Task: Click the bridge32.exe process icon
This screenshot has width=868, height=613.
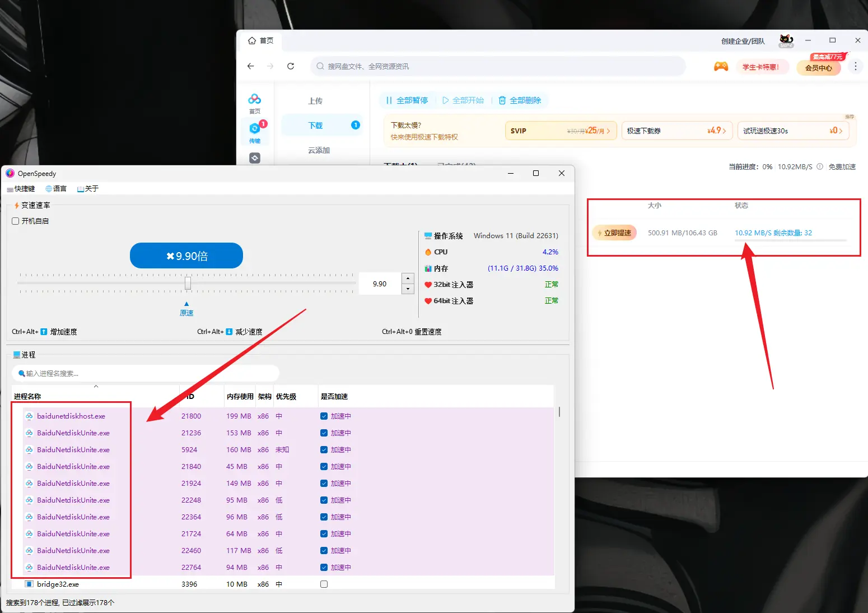Action: [29, 584]
